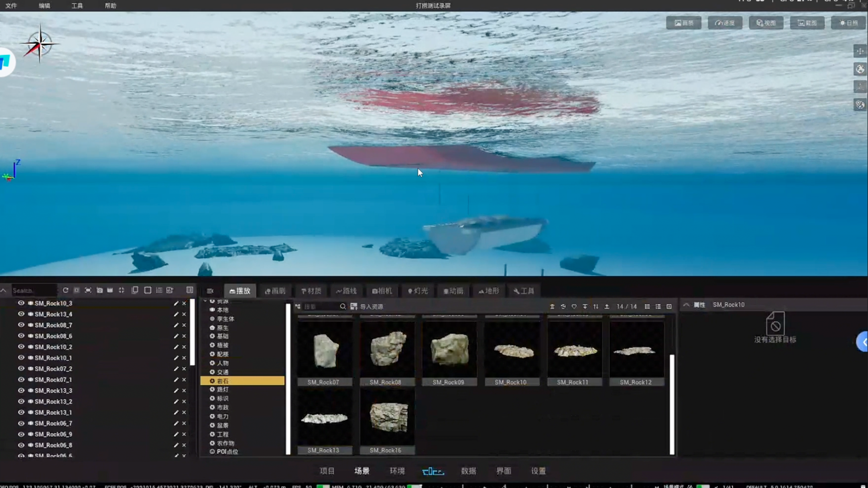Collapse the outliner panel with top-left chevron
Screen dimensions: 868x488
pos(4,290)
